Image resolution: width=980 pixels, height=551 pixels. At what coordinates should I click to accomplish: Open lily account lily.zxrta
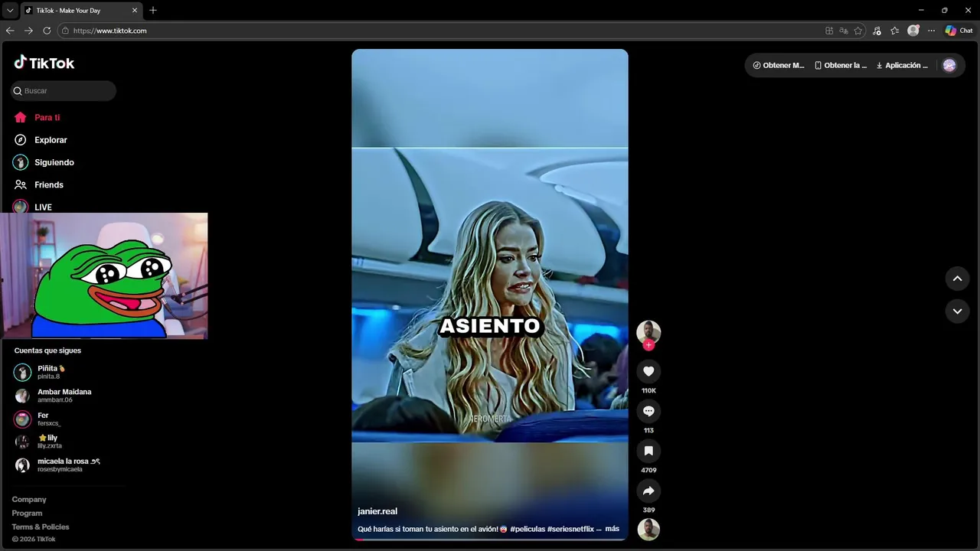coord(38,442)
